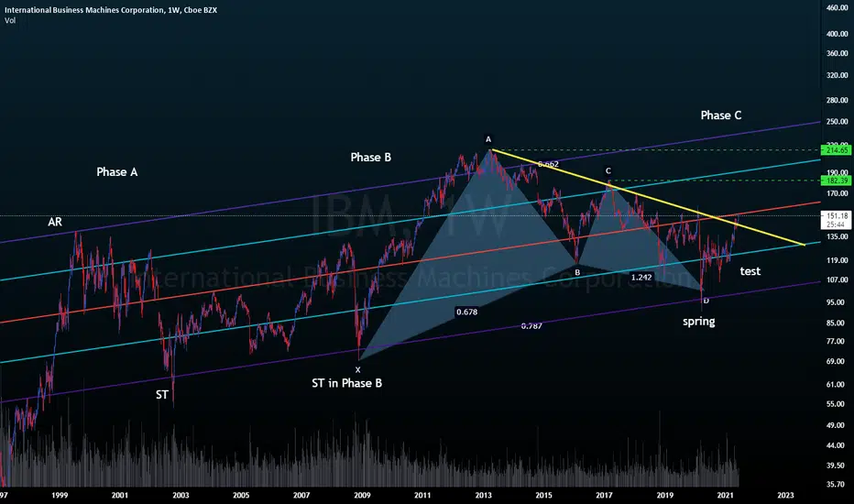The height and width of the screenshot is (504, 854).
Task: Click the 2001 time axis label
Action: coord(120,495)
